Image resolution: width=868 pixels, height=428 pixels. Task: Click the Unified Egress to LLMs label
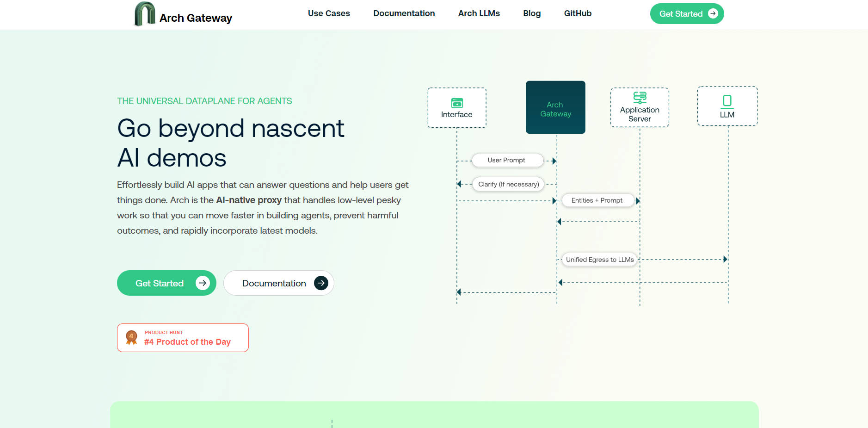[x=599, y=260]
